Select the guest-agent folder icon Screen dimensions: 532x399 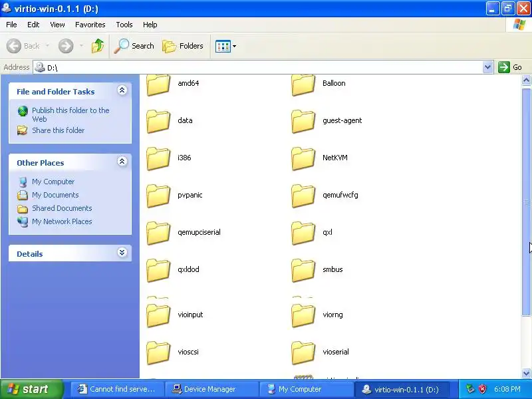303,121
